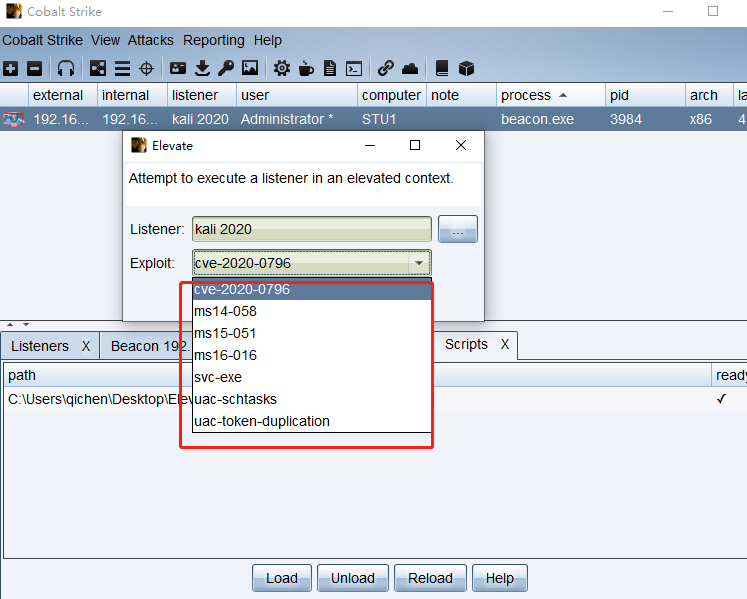This screenshot has height=599, width=747.
Task: Click the gear icon to generate an executable
Action: point(282,69)
